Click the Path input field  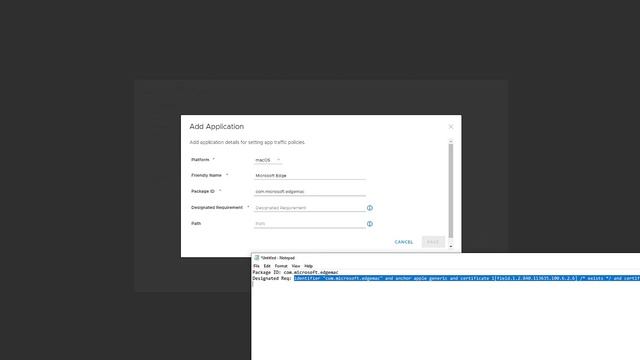tap(309, 224)
